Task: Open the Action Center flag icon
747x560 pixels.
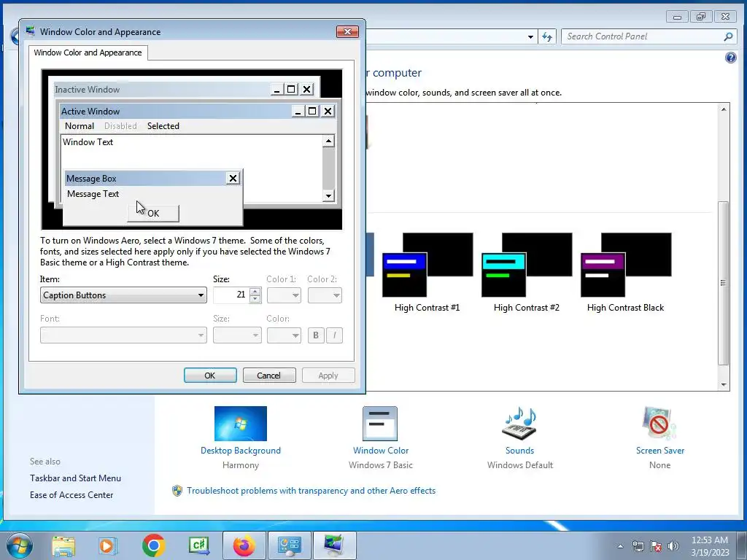Action: pyautogui.click(x=656, y=546)
